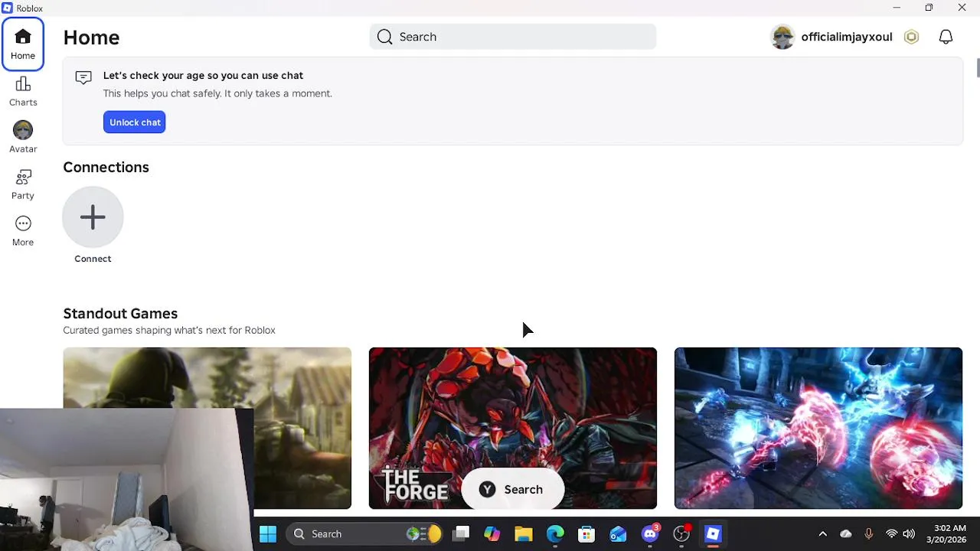Open the Wi-Fi network tray icon

tap(891, 534)
